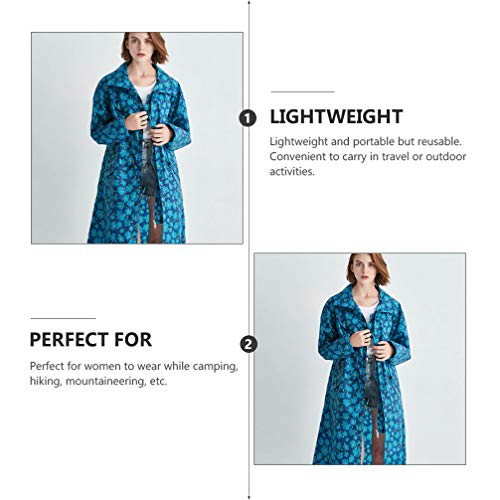Select the LIGHTWEIGHT heading
This screenshot has height=500, width=500.
pyautogui.click(x=336, y=116)
